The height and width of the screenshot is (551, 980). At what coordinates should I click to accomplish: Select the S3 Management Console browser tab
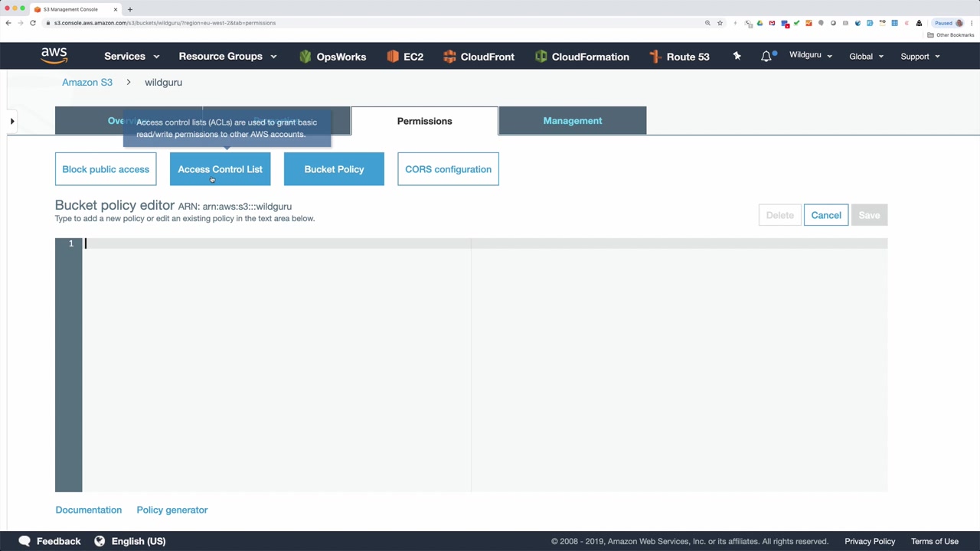[75, 9]
